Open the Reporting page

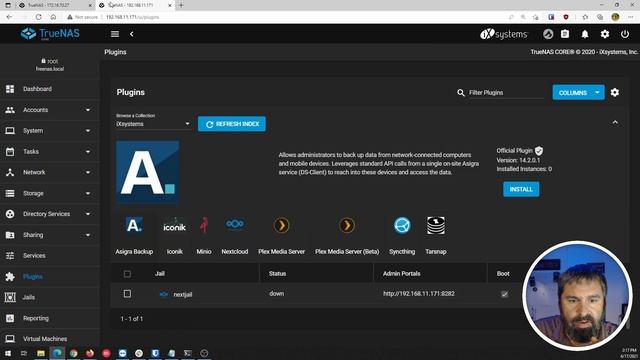pos(50,318)
